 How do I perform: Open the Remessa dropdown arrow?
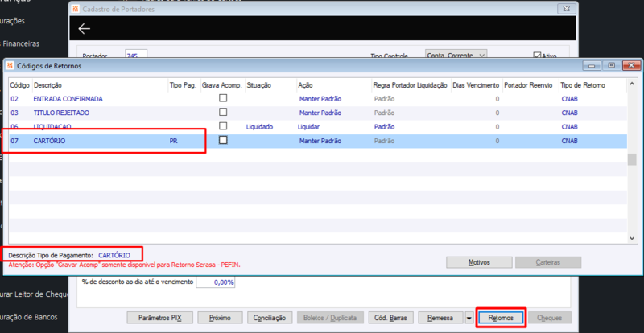(x=469, y=318)
